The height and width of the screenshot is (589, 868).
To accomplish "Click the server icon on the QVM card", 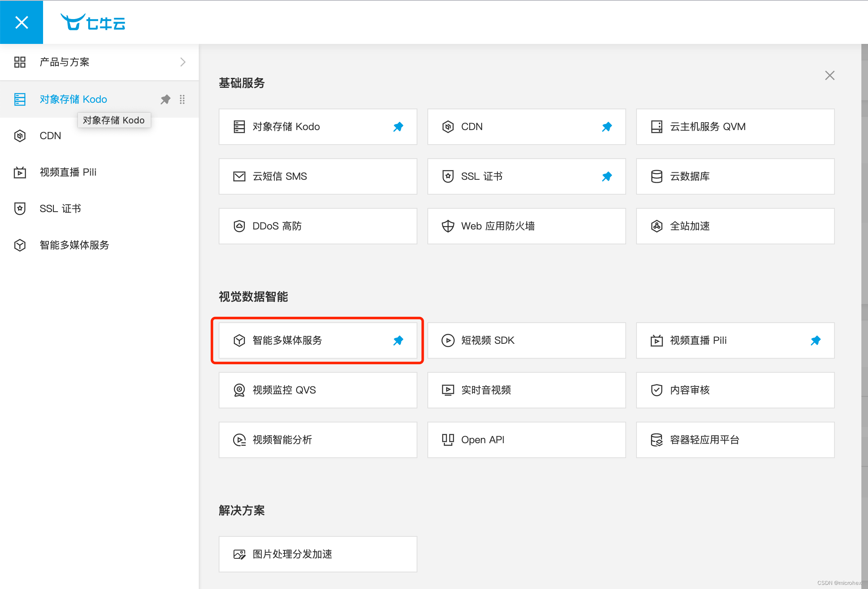I will point(657,127).
